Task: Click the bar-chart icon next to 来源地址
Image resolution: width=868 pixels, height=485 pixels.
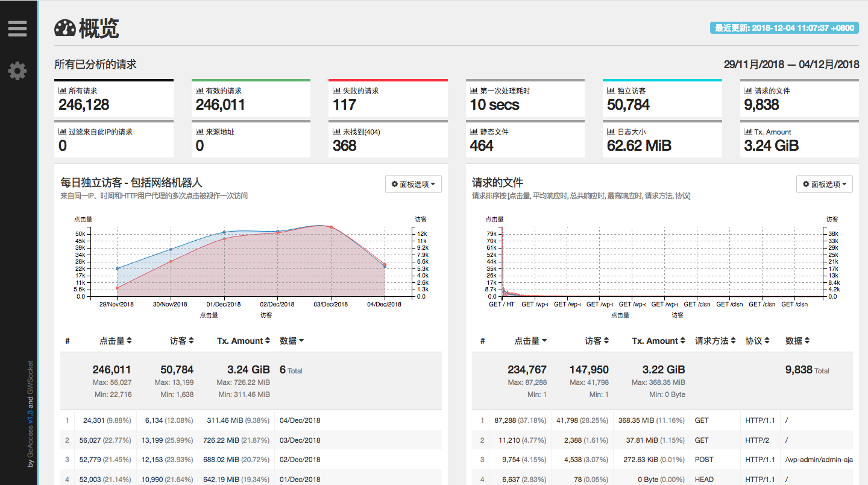Action: (x=200, y=132)
